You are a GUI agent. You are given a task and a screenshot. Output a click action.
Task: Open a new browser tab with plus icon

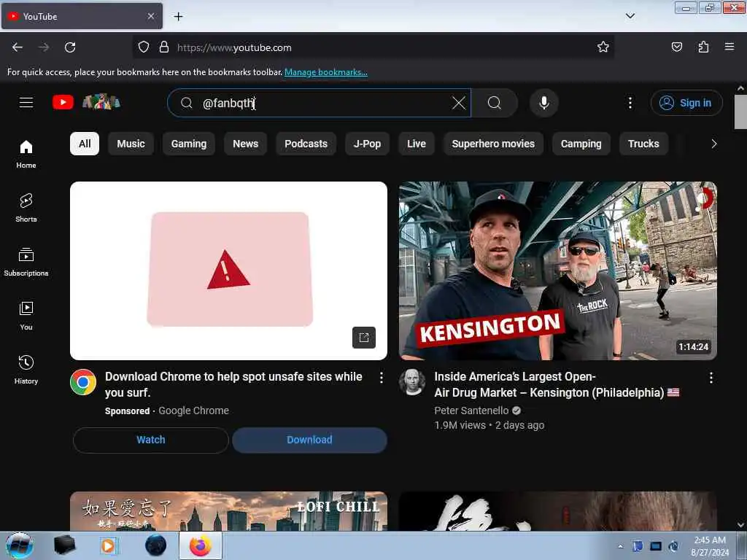178,17
